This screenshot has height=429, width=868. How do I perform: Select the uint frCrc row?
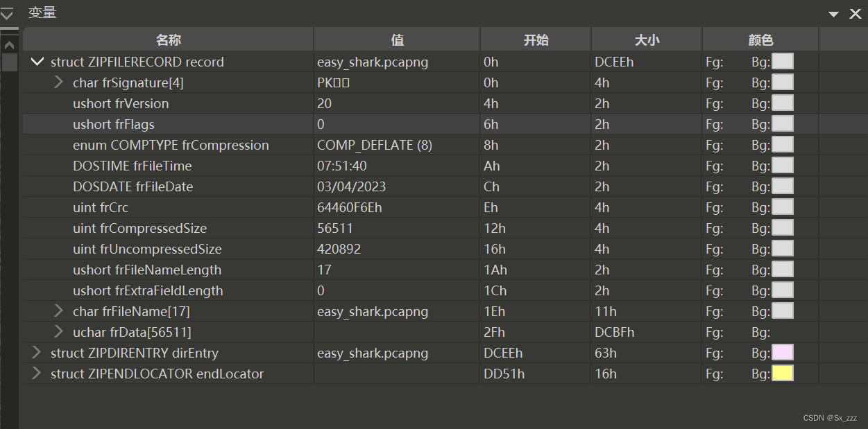[x=208, y=207]
